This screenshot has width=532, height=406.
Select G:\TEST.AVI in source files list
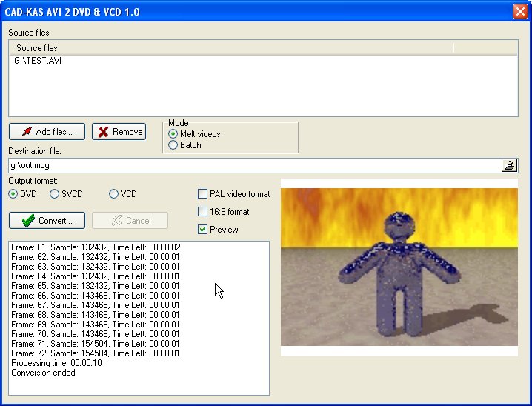pyautogui.click(x=38, y=61)
